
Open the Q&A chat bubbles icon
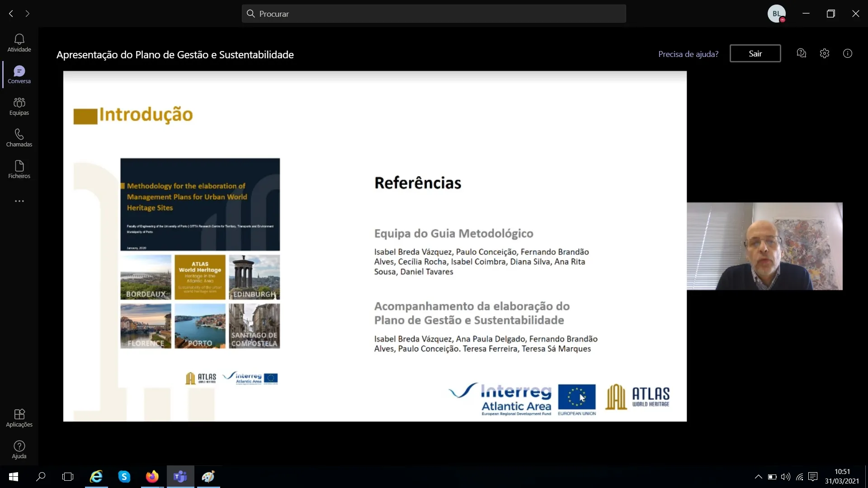801,53
